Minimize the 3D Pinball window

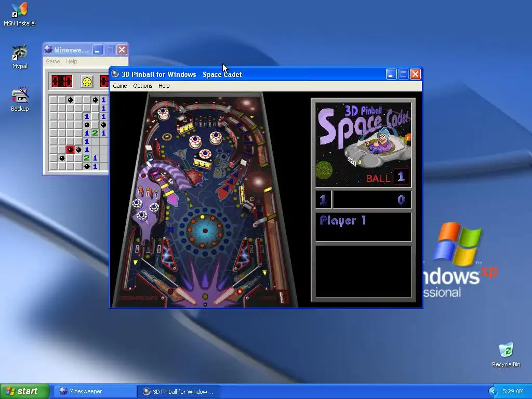pyautogui.click(x=391, y=74)
